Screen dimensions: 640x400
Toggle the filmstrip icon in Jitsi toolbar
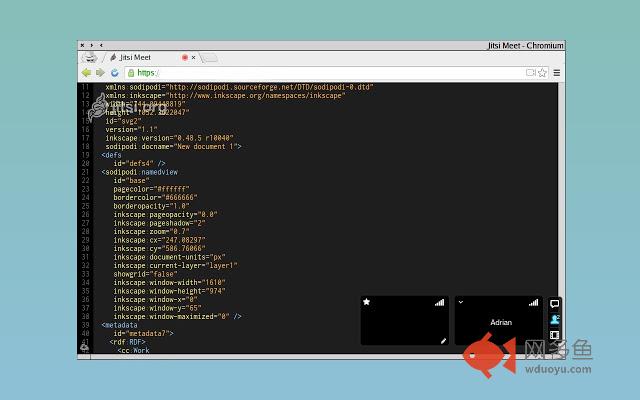coord(554,335)
